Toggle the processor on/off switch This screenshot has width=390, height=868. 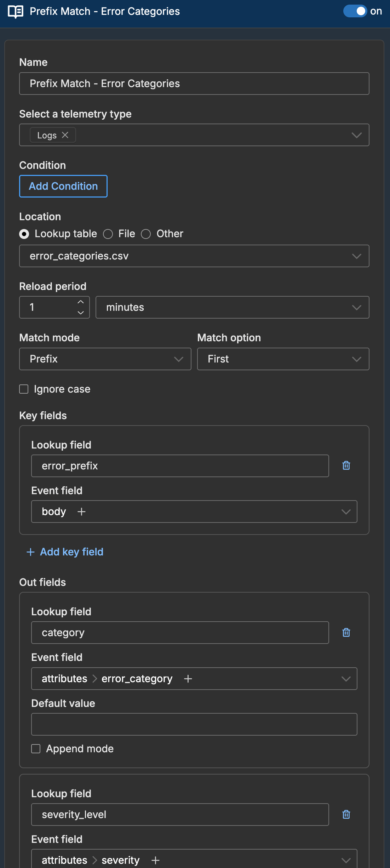[x=355, y=11]
